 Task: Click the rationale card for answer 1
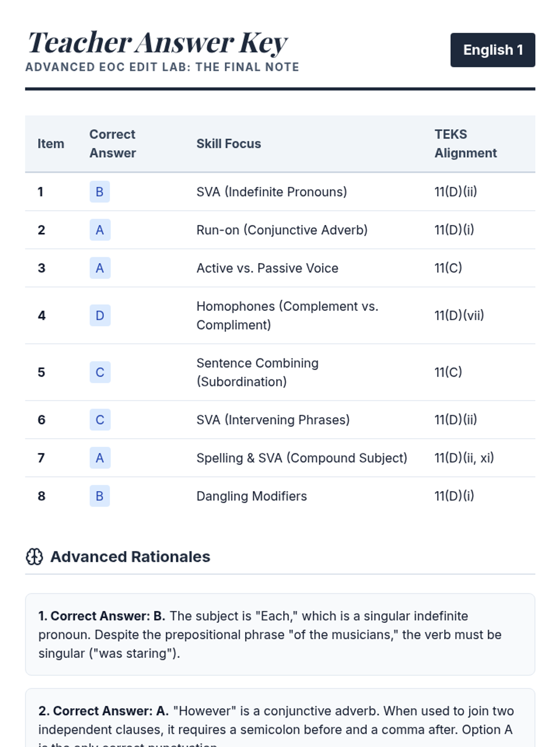pos(280,634)
